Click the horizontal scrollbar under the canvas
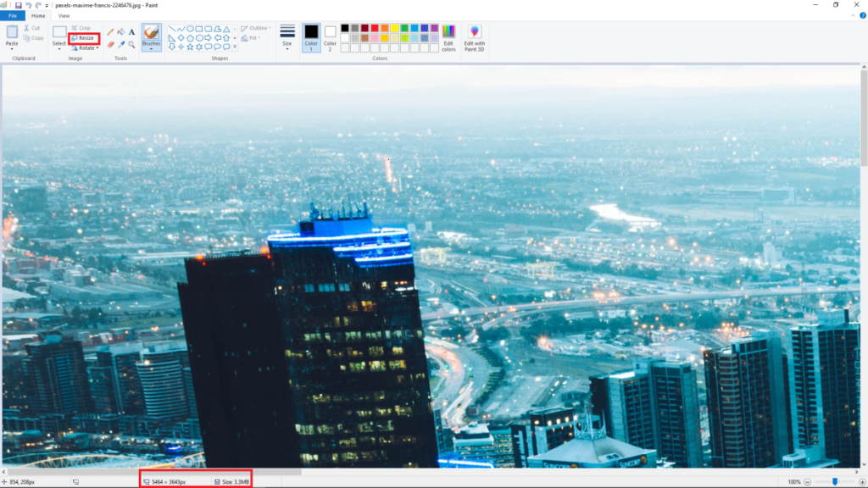This screenshot has height=488, width=868. [153, 472]
